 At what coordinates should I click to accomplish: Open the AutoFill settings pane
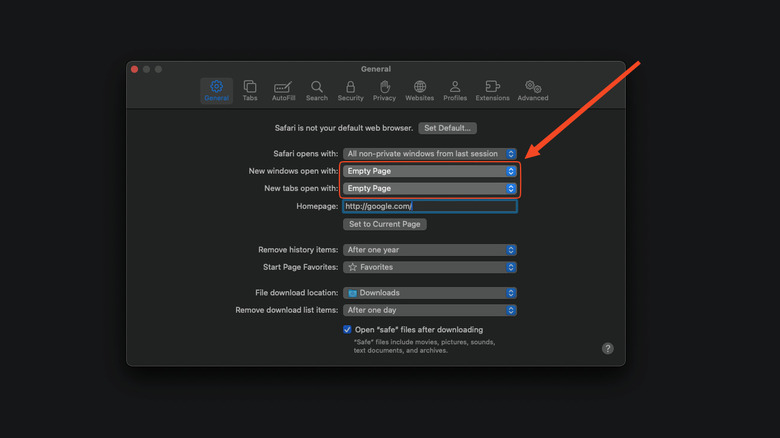(283, 90)
